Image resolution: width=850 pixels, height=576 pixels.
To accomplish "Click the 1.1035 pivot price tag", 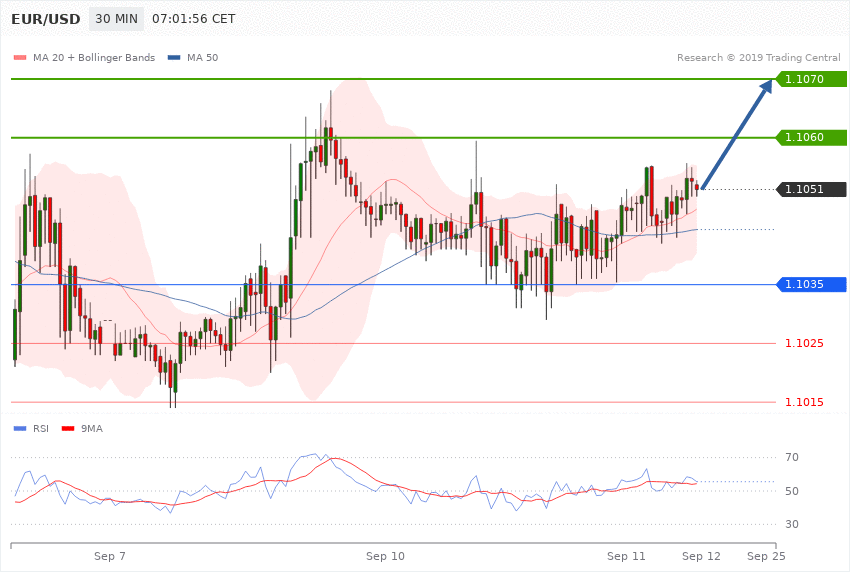I will [x=812, y=284].
